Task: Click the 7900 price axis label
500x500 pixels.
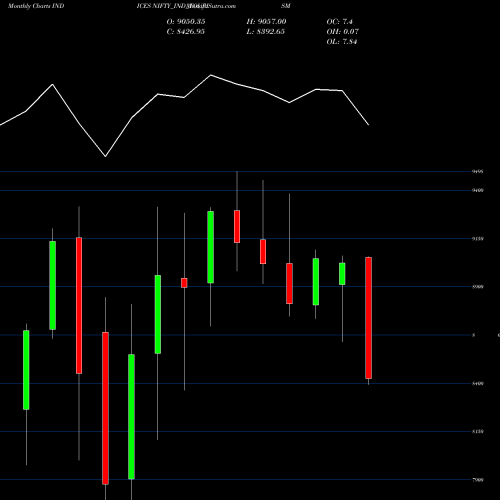Action: click(x=477, y=480)
